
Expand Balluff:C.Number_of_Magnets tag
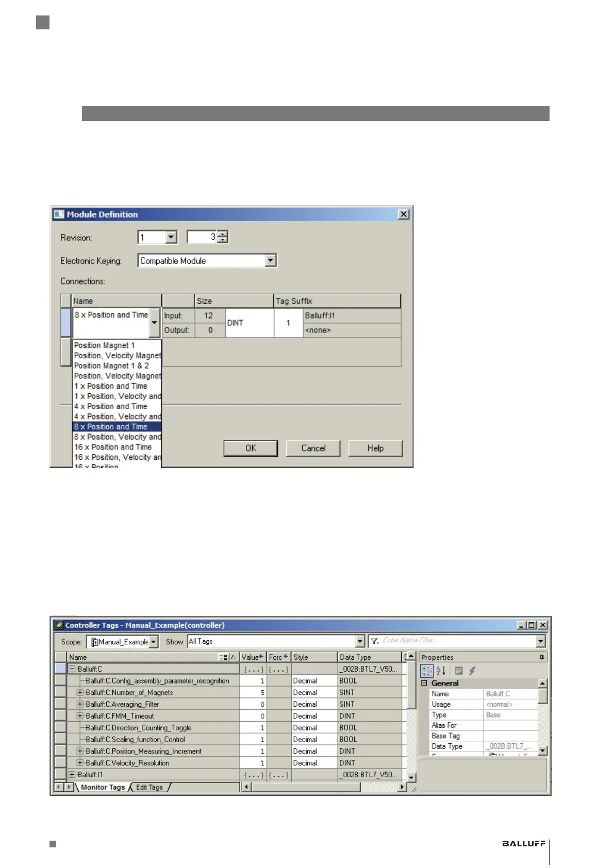click(x=80, y=692)
